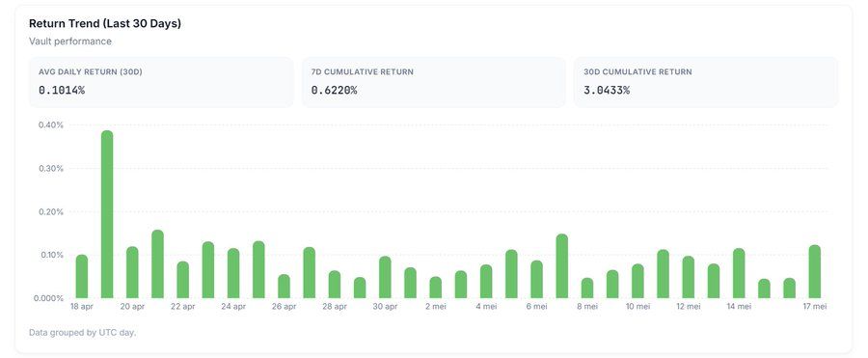868x358 pixels.
Task: Click the '8 mei' x-axis label
Action: (587, 306)
